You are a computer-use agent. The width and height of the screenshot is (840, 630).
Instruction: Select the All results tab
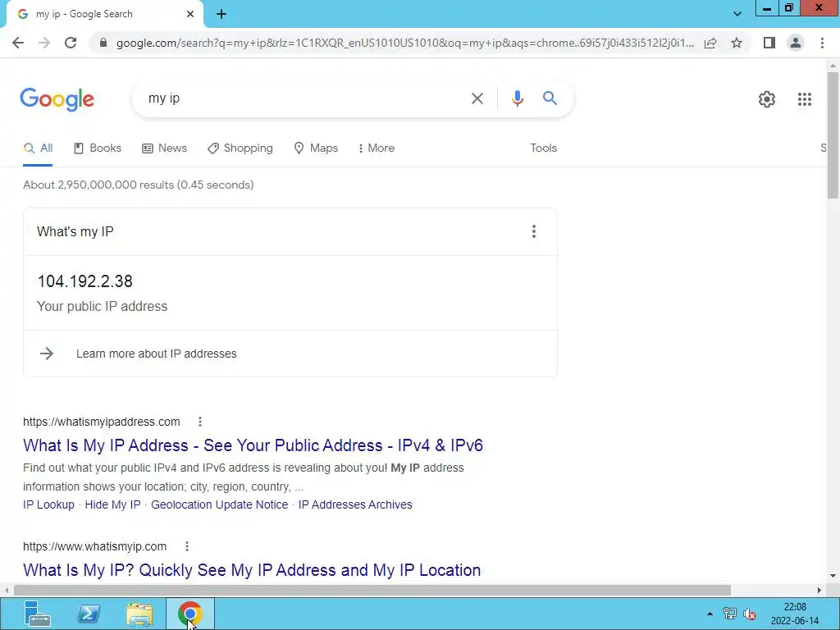(38, 148)
